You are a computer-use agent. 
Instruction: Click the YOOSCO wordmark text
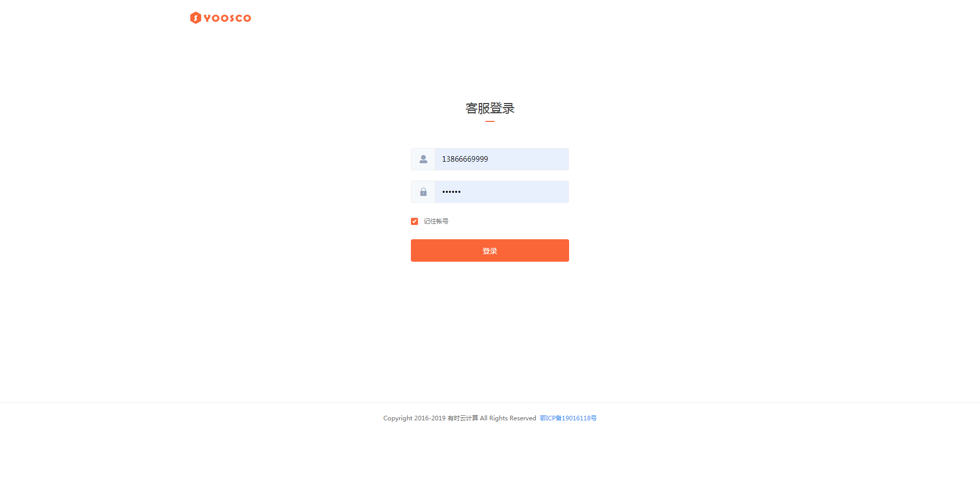click(x=227, y=18)
